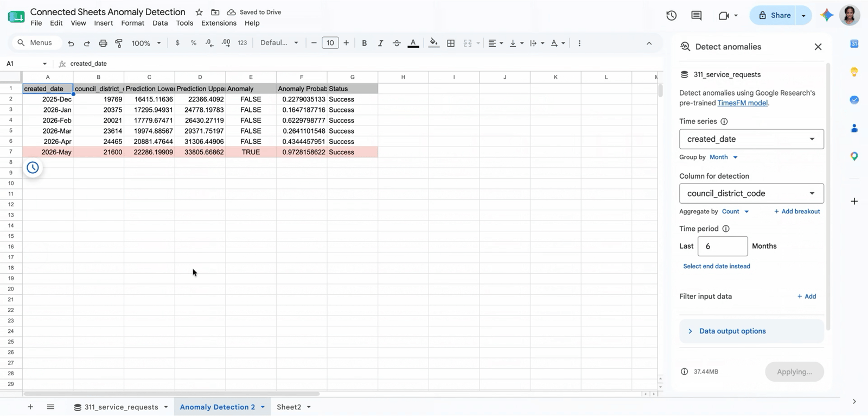Screen dimensions: 868x416
Task: Click the undo icon in toolbar
Action: (x=71, y=43)
